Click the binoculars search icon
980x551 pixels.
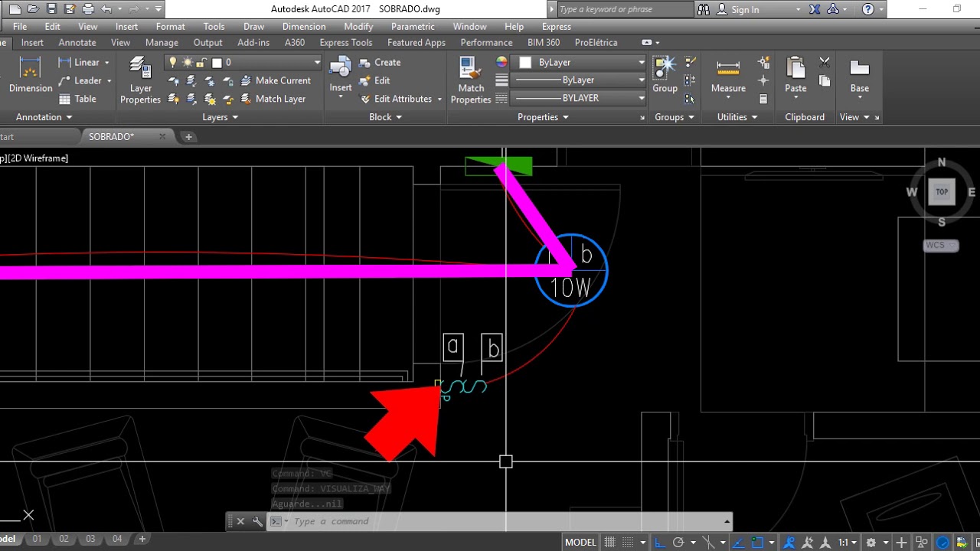coord(704,9)
